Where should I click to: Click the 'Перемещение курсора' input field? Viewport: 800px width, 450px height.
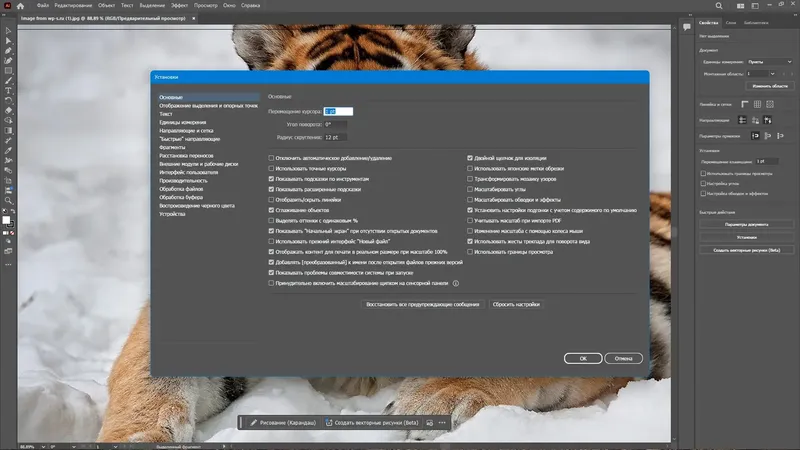pos(338,111)
